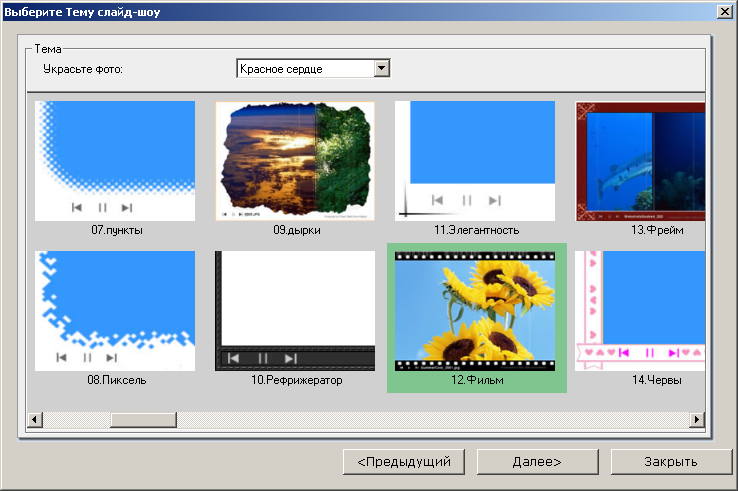Click the 14.Червы label text
Viewport: 738px width, 491px height.
[x=657, y=380]
